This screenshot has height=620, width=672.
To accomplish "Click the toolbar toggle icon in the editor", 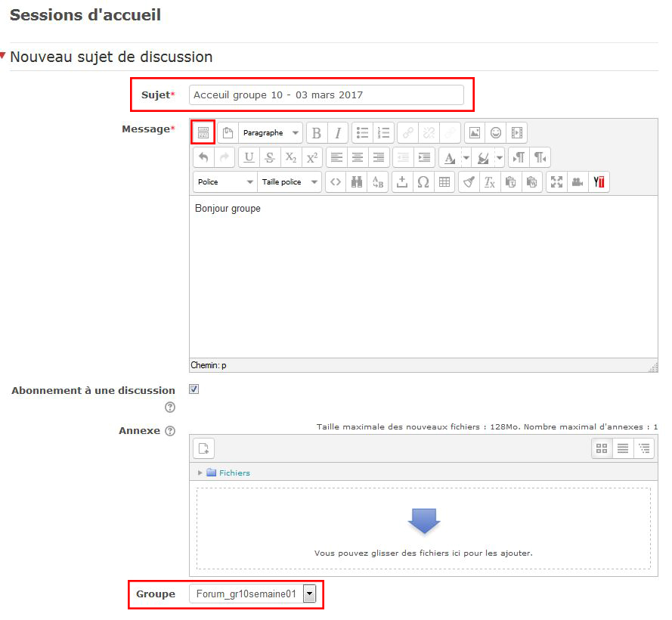I will (x=203, y=132).
